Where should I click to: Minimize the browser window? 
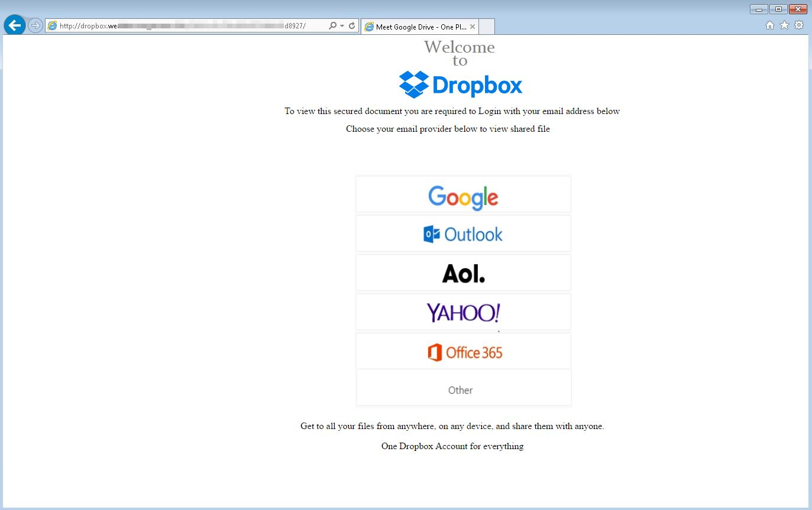(759, 9)
